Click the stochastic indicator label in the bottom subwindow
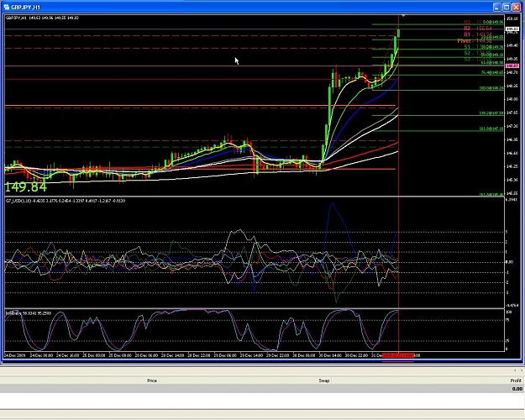Screen dimensions: 525x420 coord(29,313)
